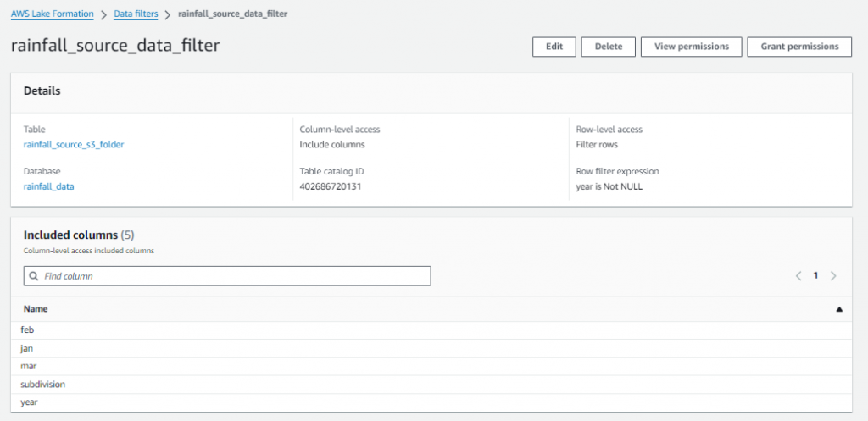Focus the Find column search field
The image size is (868, 421).
(x=229, y=276)
